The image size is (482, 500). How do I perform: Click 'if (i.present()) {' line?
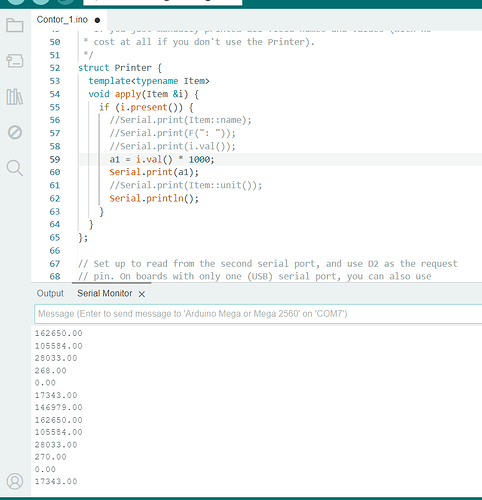(146, 107)
